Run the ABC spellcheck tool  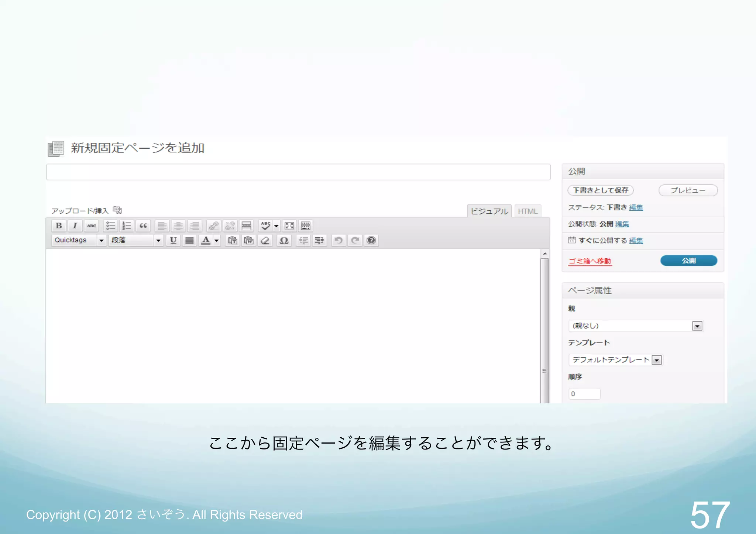pos(265,225)
